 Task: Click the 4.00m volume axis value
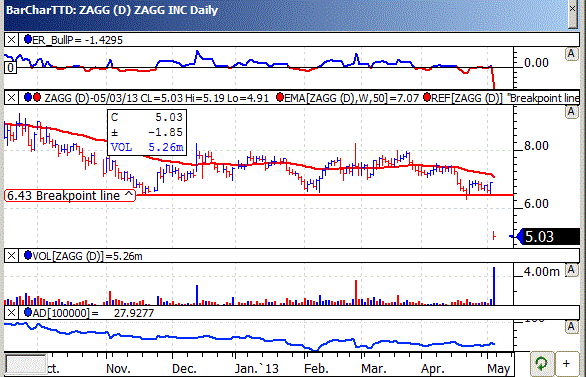point(542,272)
